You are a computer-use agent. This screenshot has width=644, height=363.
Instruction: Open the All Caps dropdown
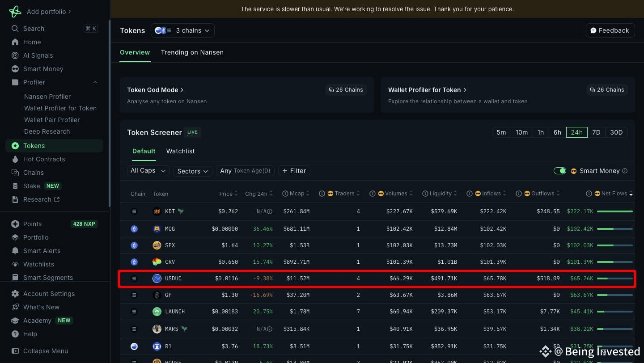point(148,171)
